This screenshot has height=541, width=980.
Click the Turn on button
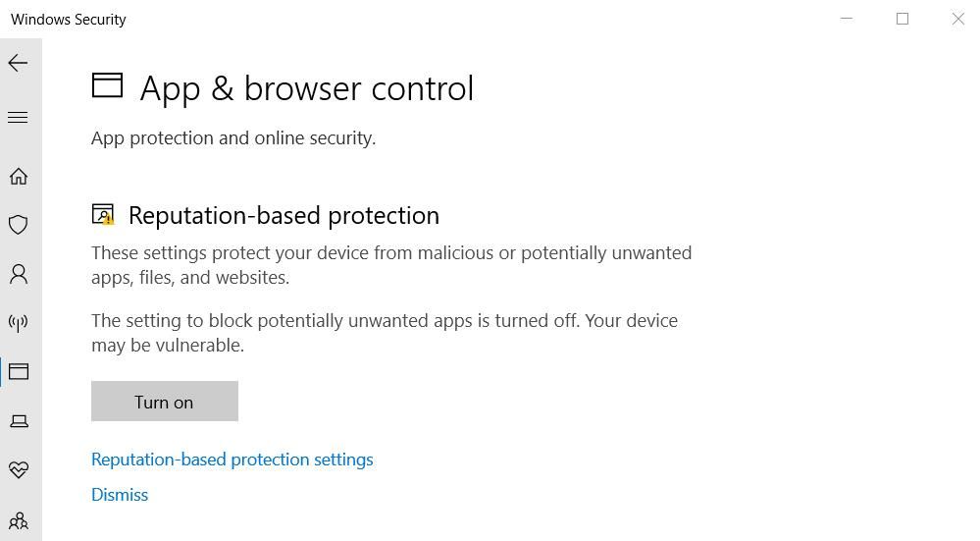click(164, 402)
